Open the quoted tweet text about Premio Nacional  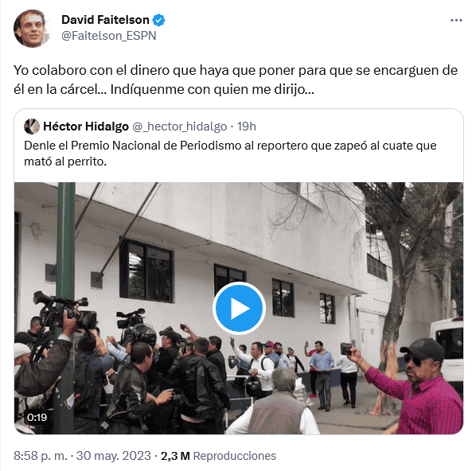pos(230,154)
